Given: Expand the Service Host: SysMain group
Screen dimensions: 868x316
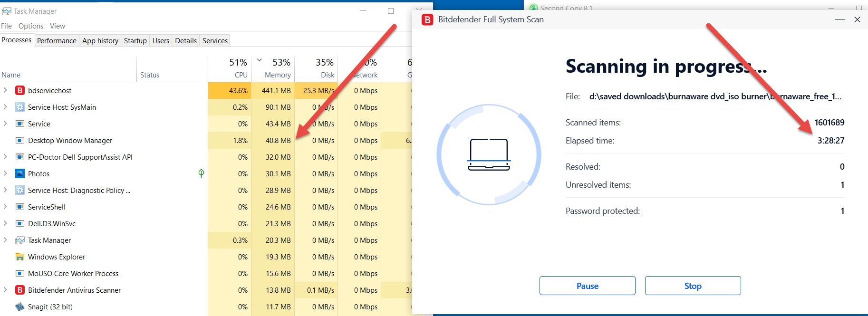Looking at the screenshot, I should click(5, 106).
